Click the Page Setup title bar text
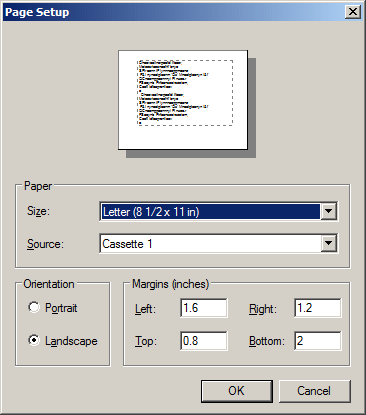Viewport: 366px width, 415px height. click(37, 12)
